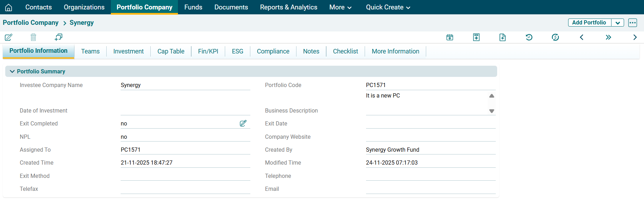
Task: Go to previous record with left arrow
Action: click(x=582, y=37)
